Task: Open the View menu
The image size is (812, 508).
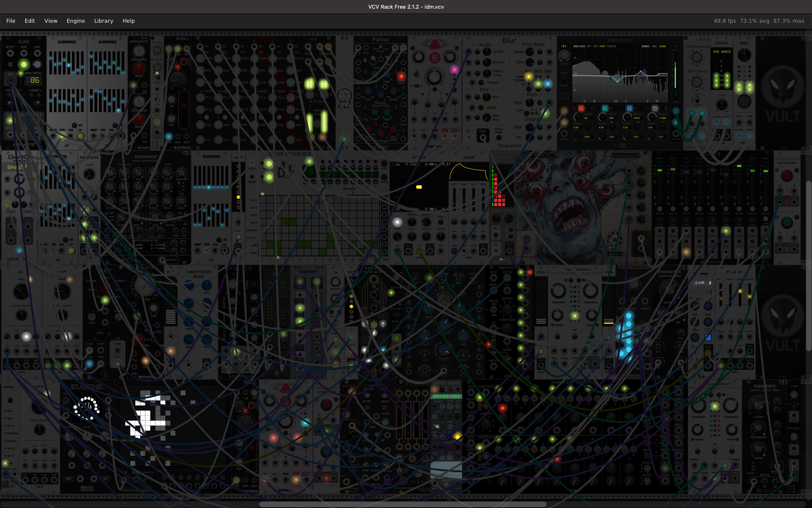Action: tap(51, 21)
